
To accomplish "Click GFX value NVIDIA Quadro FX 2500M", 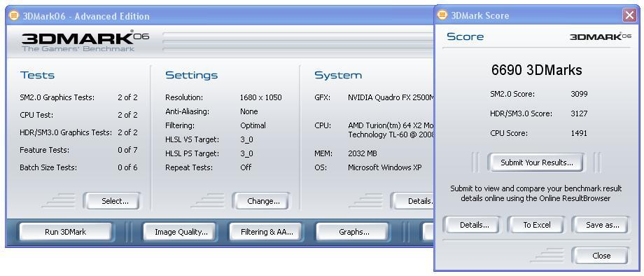I will point(391,98).
